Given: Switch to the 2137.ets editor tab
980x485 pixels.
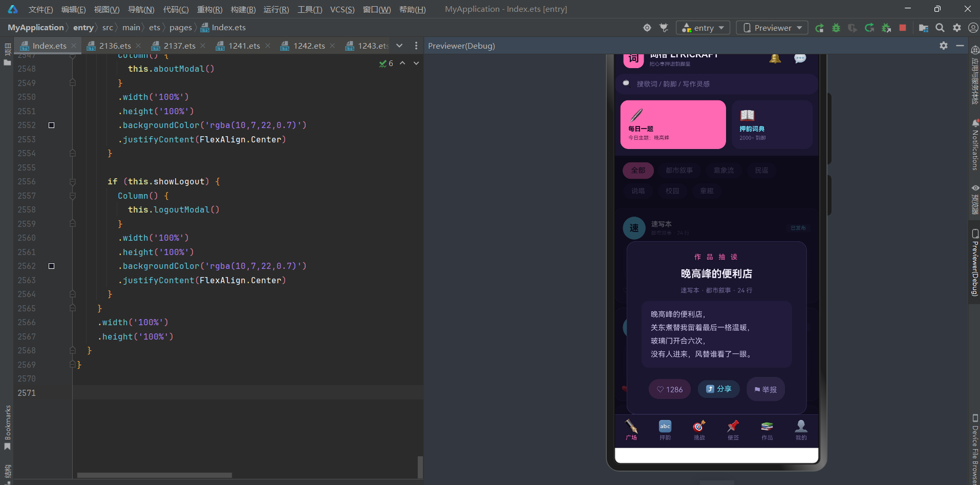Looking at the screenshot, I should 179,46.
